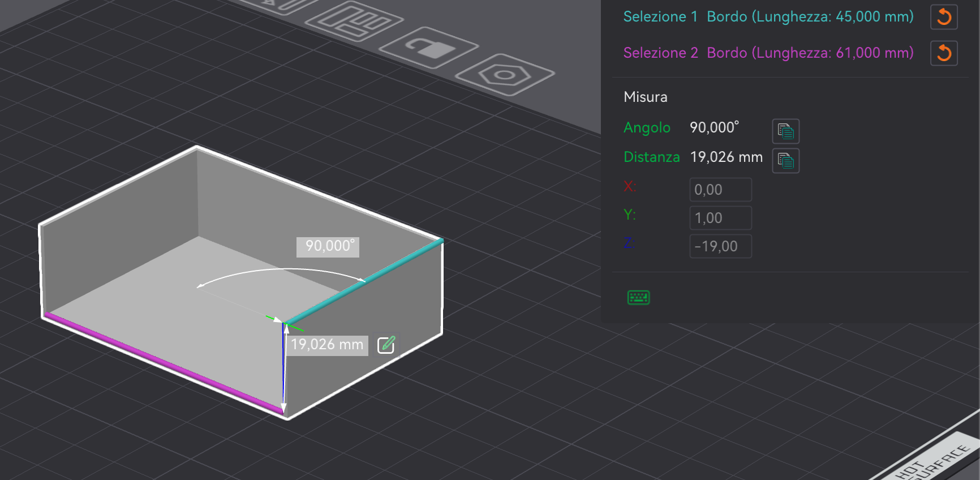Click the layout arrange icon on the build plate

(354, 21)
